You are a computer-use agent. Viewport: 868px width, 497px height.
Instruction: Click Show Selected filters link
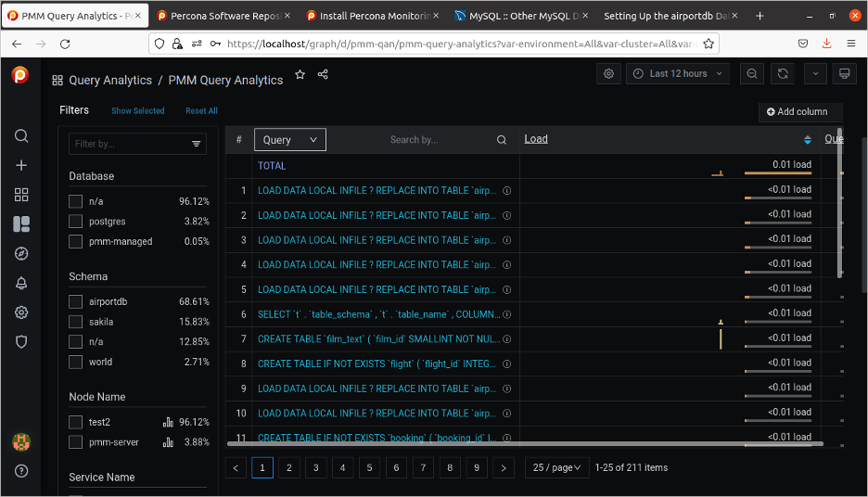(138, 110)
